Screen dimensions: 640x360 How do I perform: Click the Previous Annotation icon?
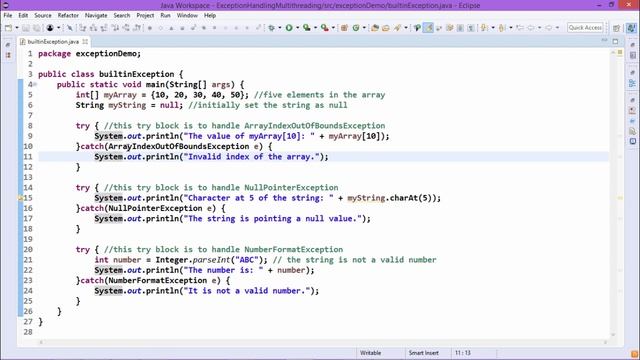502,28
